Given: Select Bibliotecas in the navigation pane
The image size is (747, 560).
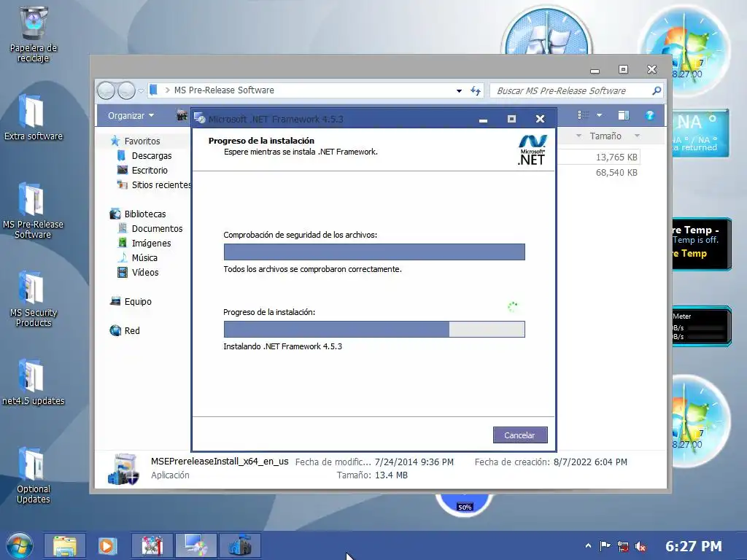Looking at the screenshot, I should [145, 214].
